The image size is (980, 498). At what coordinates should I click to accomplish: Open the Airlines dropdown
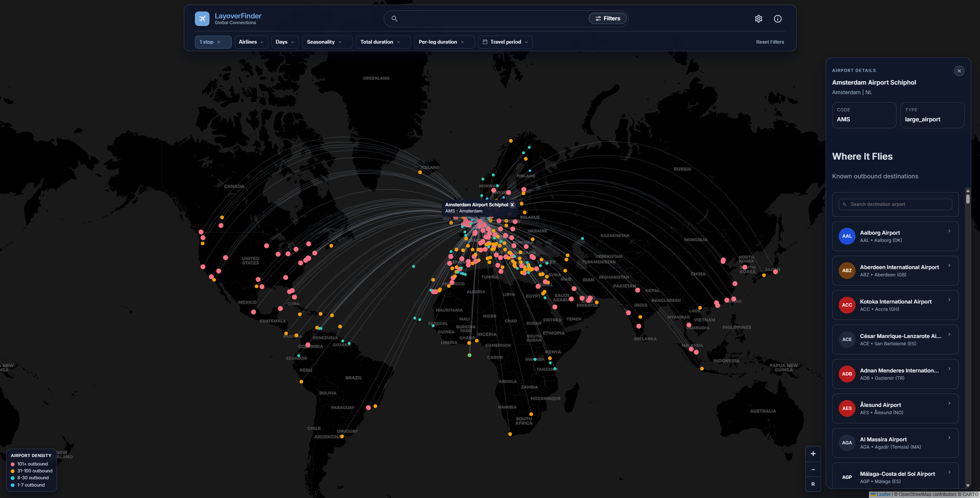pos(251,42)
